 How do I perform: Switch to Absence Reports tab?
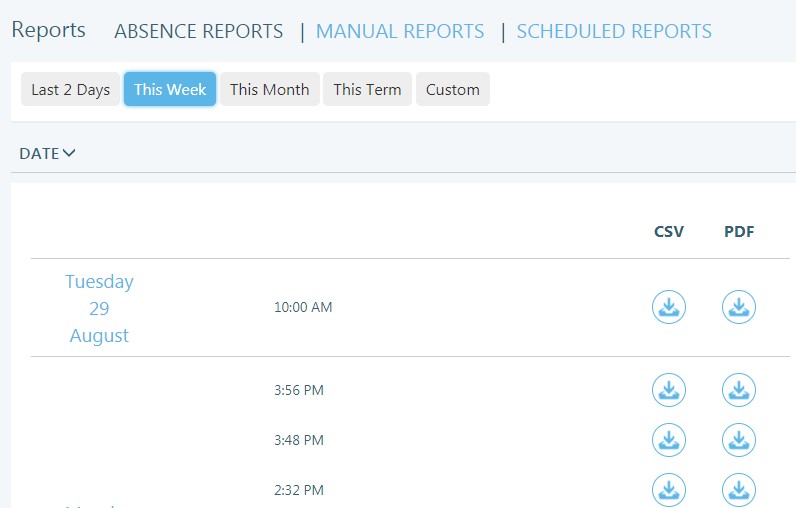[199, 31]
